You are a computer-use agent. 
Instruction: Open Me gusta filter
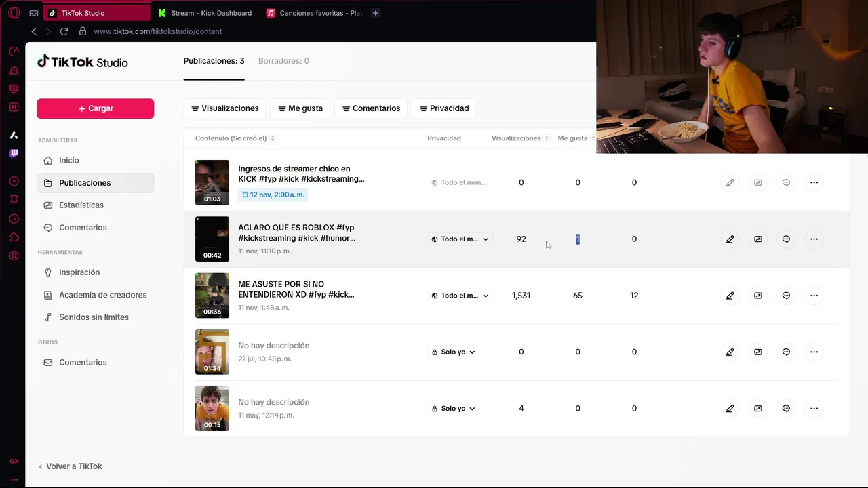click(300, 108)
